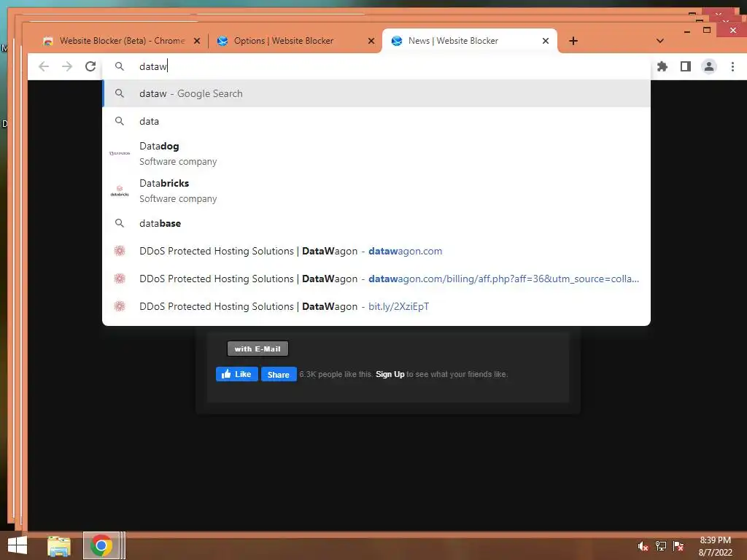Viewport: 747px width, 560px height.
Task: Open Chrome three-dot menu
Action: [732, 66]
